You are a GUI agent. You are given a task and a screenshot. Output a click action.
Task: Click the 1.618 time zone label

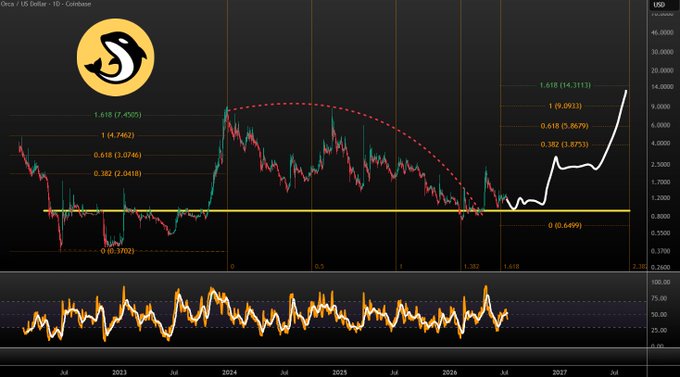511,266
